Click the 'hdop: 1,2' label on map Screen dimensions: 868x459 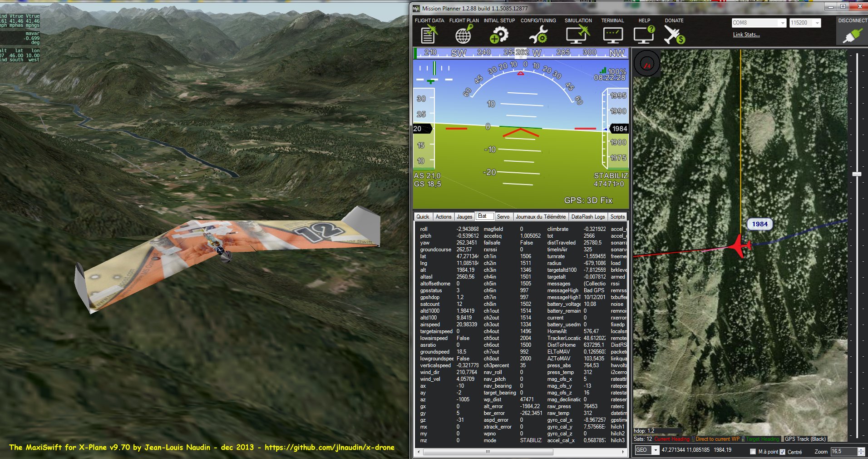644,431
